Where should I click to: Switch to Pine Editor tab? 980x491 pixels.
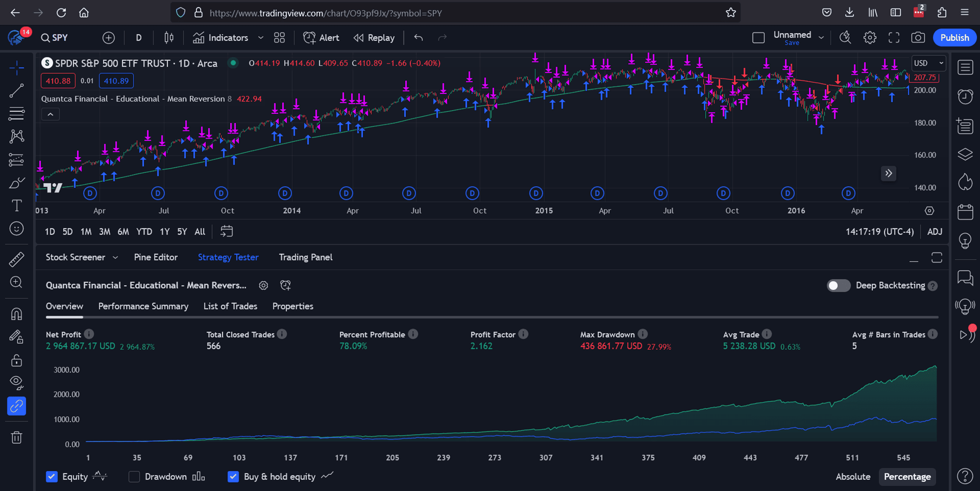coord(156,257)
